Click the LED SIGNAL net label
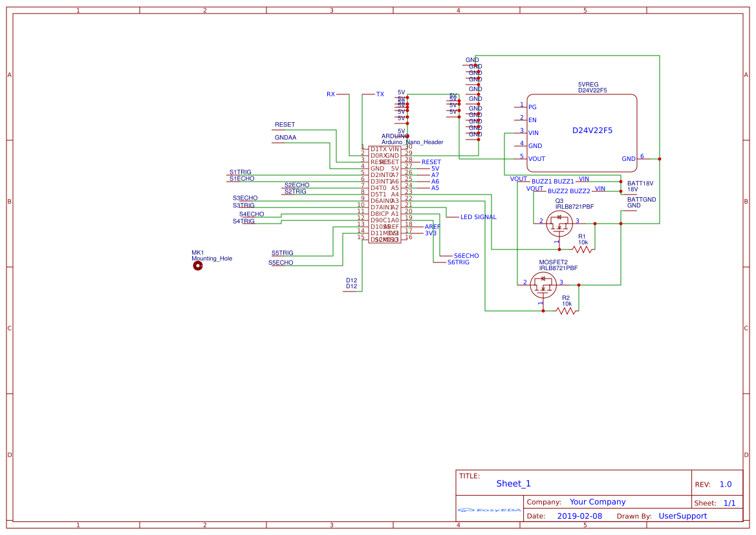This screenshot has width=756, height=535. (x=477, y=217)
